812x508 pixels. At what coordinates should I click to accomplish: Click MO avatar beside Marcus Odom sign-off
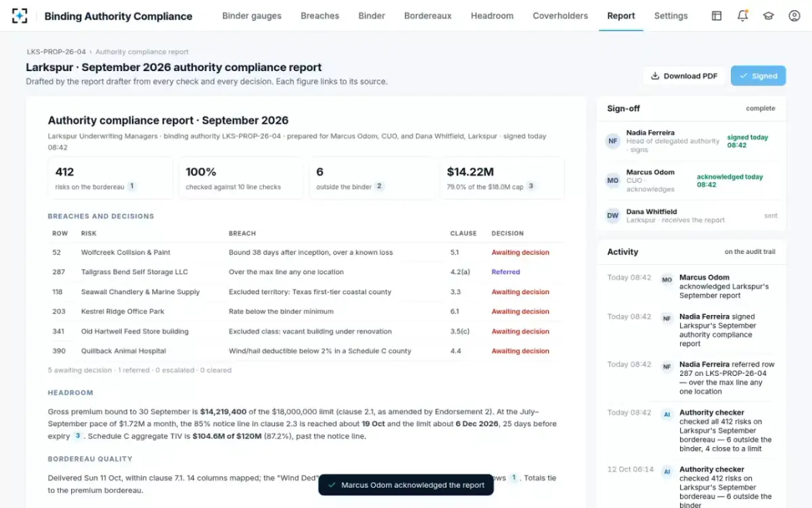(x=613, y=181)
